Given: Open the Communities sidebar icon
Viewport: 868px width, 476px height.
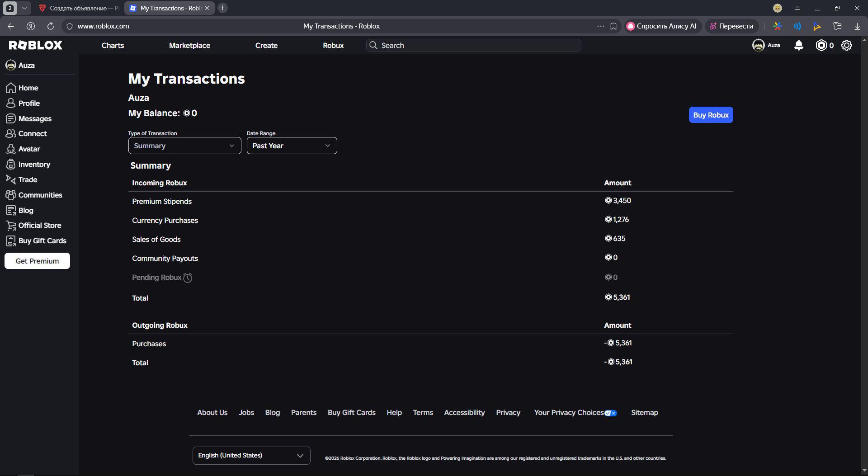Looking at the screenshot, I should [x=11, y=195].
